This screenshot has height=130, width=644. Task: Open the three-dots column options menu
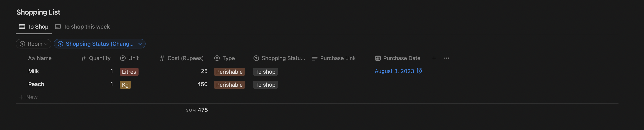click(x=446, y=58)
